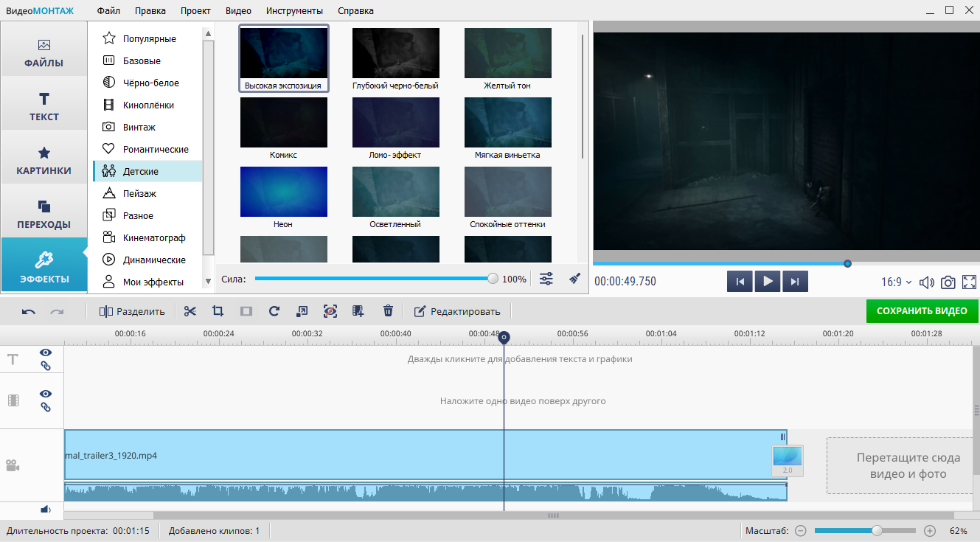Click the timeline playhead marker
The height and width of the screenshot is (542, 980).
(x=504, y=338)
